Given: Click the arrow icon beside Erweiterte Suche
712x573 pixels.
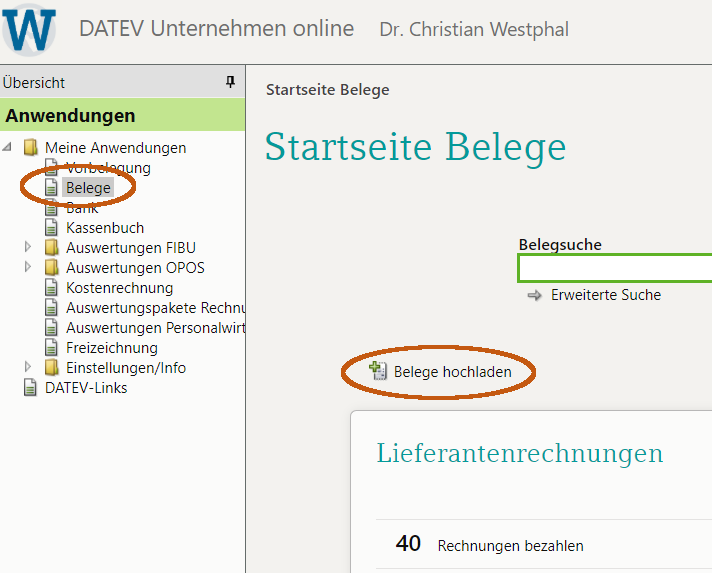Looking at the screenshot, I should click(534, 295).
